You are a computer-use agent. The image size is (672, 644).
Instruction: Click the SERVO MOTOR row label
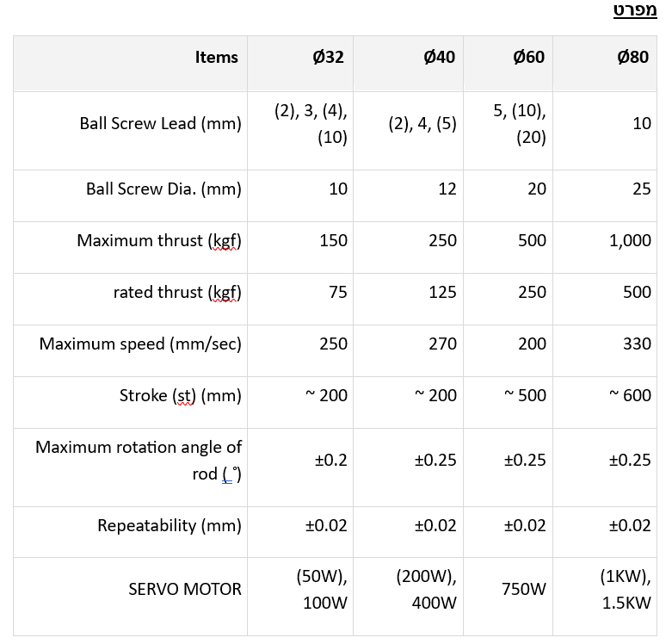(185, 590)
